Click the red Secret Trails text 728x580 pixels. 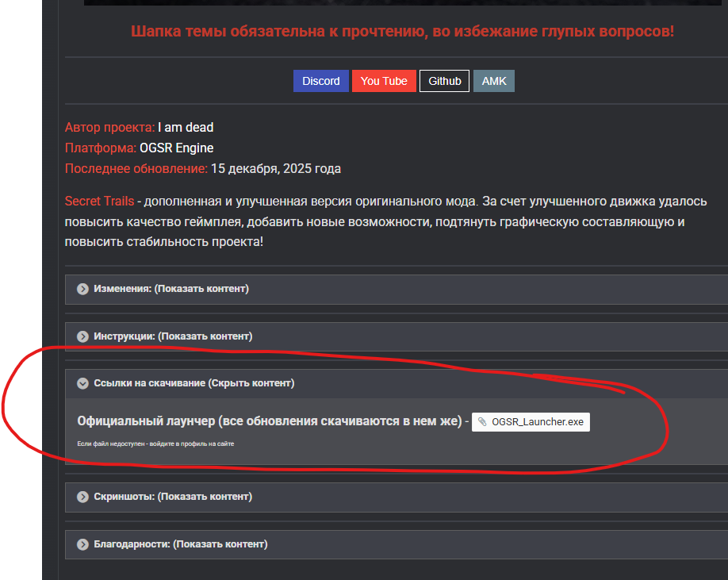tap(99, 201)
